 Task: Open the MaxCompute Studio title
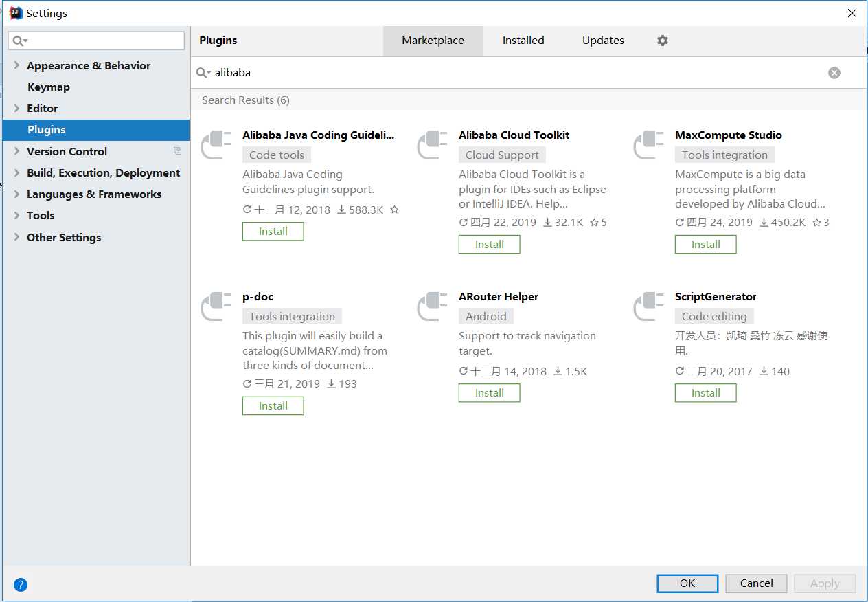pyautogui.click(x=729, y=135)
